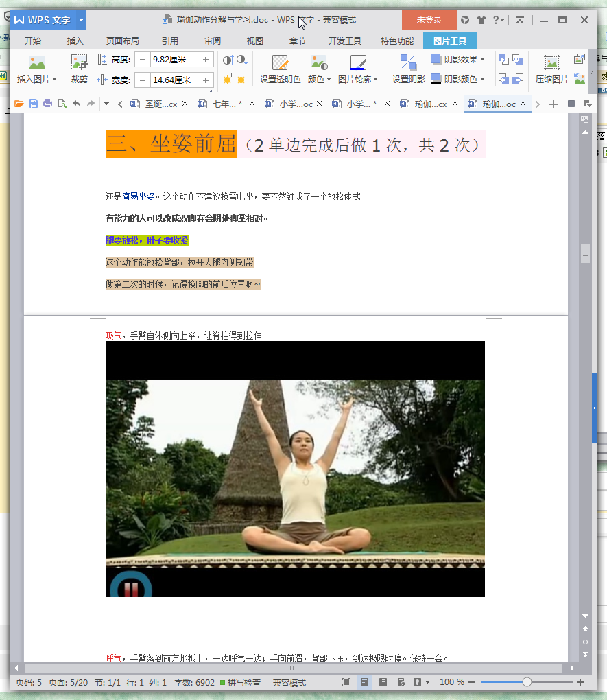
Task: Open the 插入 tab
Action: pos(75,40)
